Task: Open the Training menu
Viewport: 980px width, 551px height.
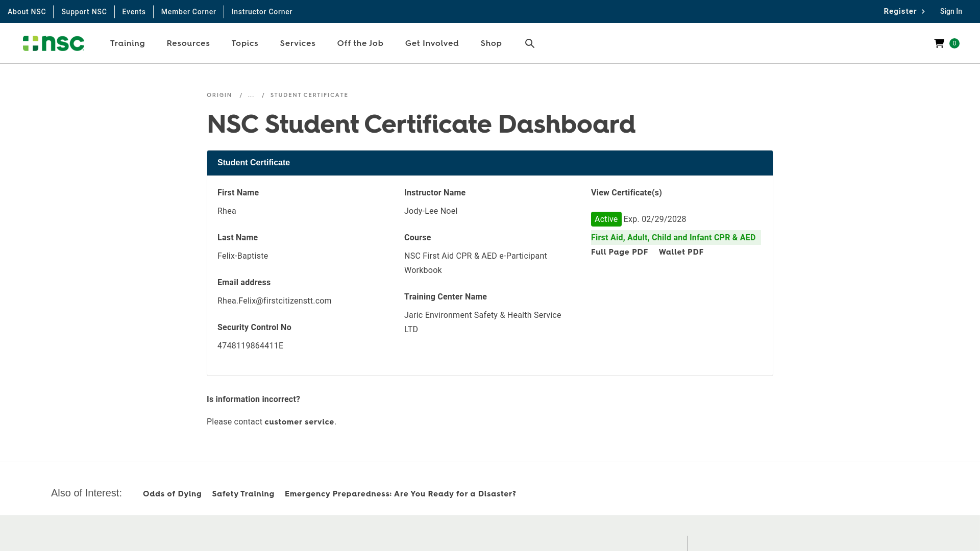Action: [x=128, y=43]
